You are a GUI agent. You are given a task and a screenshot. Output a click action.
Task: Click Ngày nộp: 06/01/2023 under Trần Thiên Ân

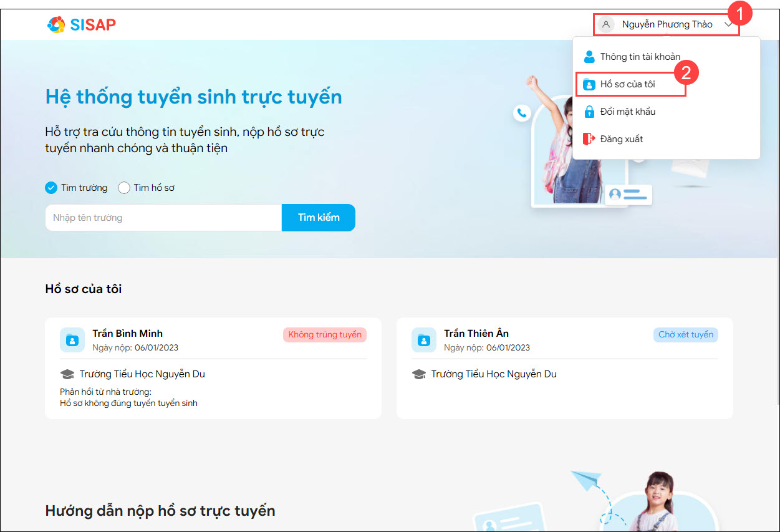coord(487,347)
